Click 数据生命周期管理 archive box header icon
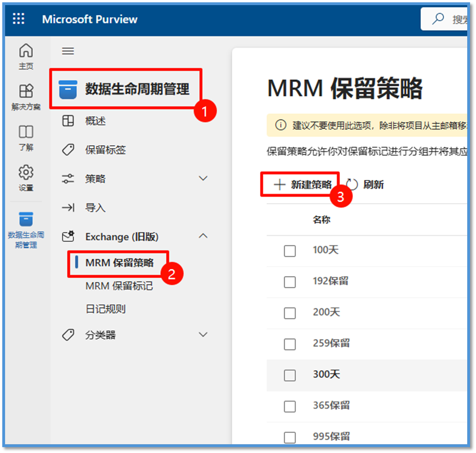The width and height of the screenshot is (476, 453). (x=68, y=90)
